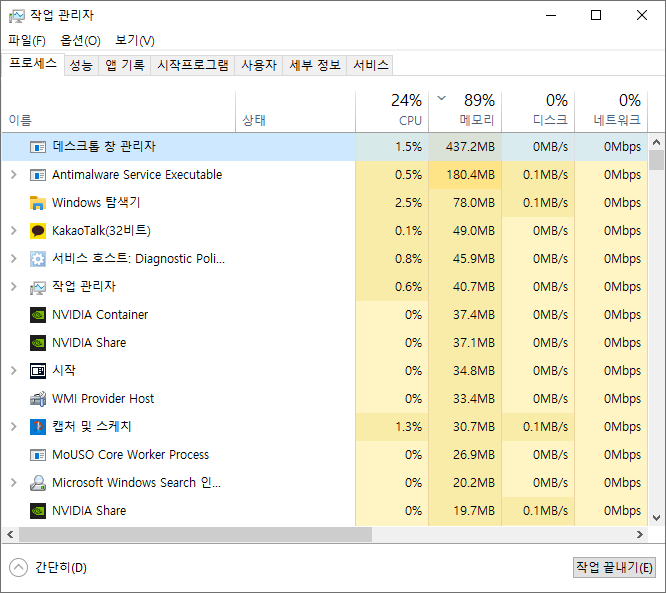This screenshot has height=593, width=666.
Task: Open the 파일(F) menu
Action: (27, 41)
